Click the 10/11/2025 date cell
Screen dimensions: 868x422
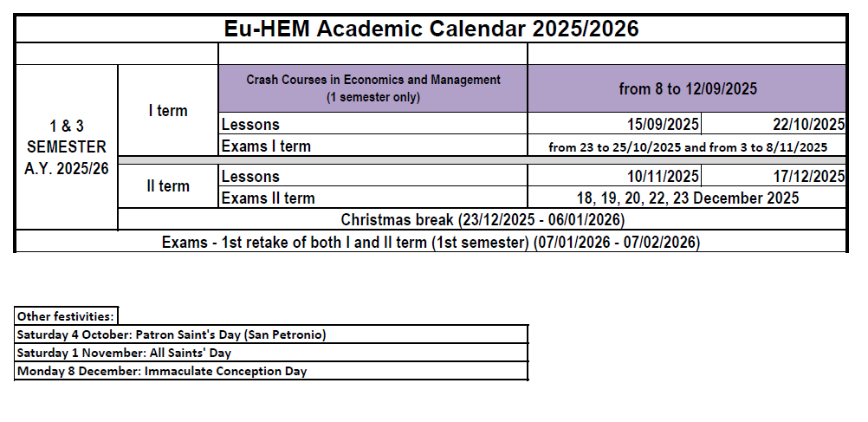pyautogui.click(x=614, y=177)
